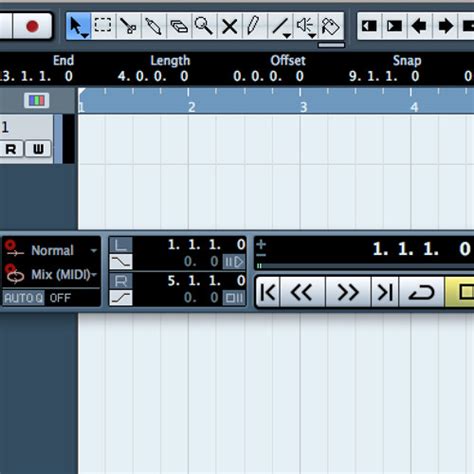The height and width of the screenshot is (474, 474).
Task: Click bar 3 on the ruler
Action: tap(303, 107)
